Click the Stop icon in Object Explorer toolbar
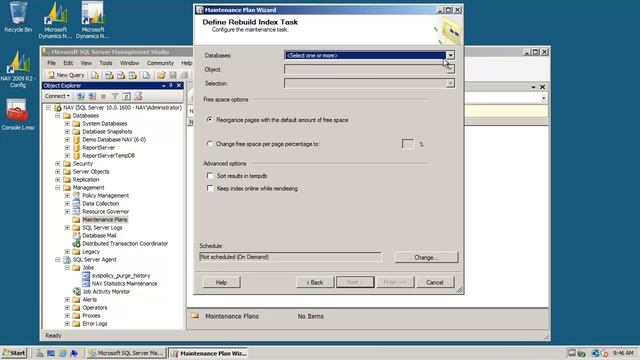The height and width of the screenshot is (360, 640). [103, 96]
